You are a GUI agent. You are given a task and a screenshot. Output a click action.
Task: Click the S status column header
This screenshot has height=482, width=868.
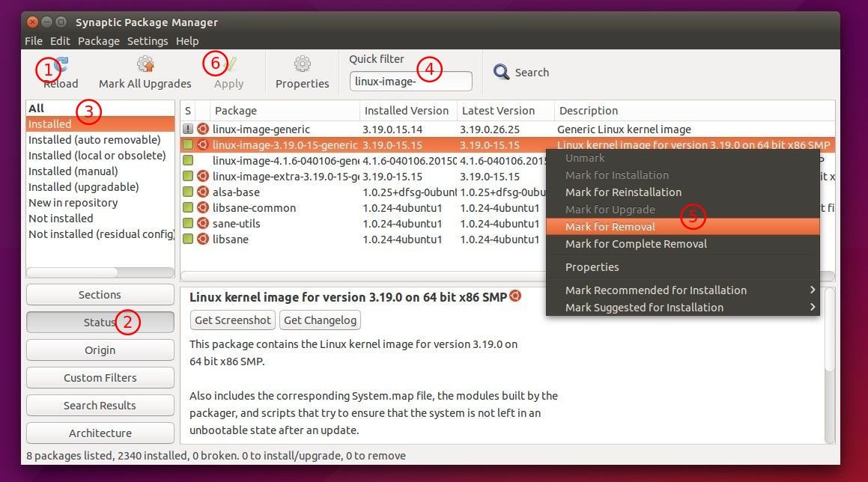click(188, 111)
